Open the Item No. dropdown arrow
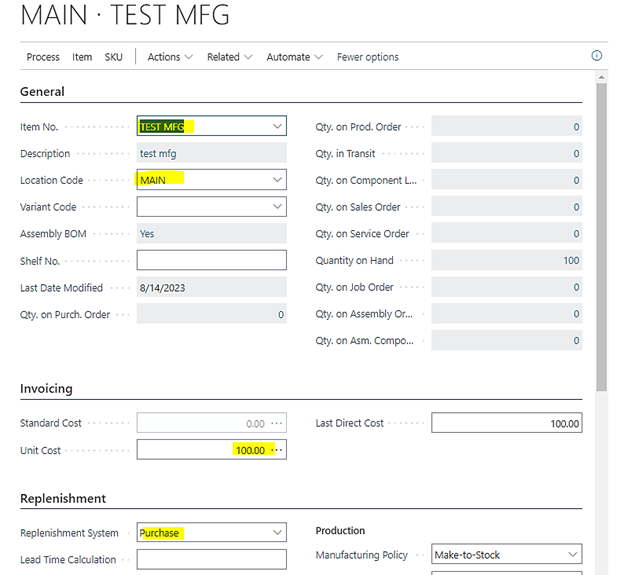Viewport: 624px width, 575px height. (x=277, y=127)
